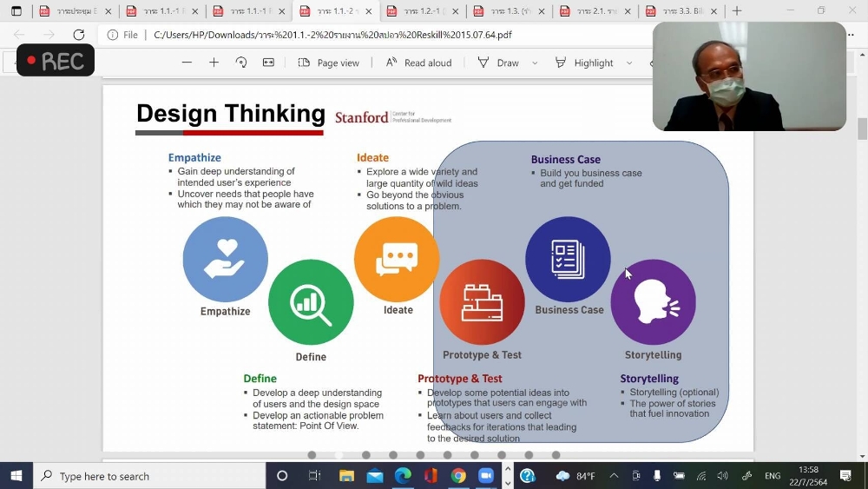Rotate the PDF using the rotate icon
Screen dimensions: 868x489
point(241,63)
